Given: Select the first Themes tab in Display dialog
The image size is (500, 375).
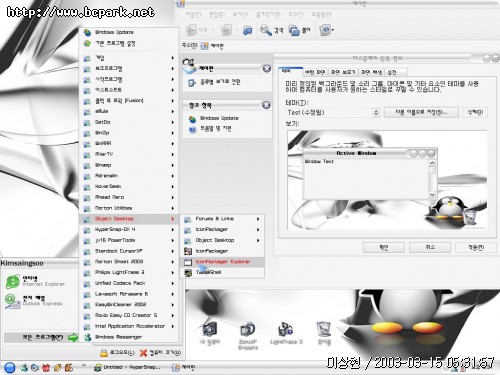Looking at the screenshot, I should [x=290, y=71].
